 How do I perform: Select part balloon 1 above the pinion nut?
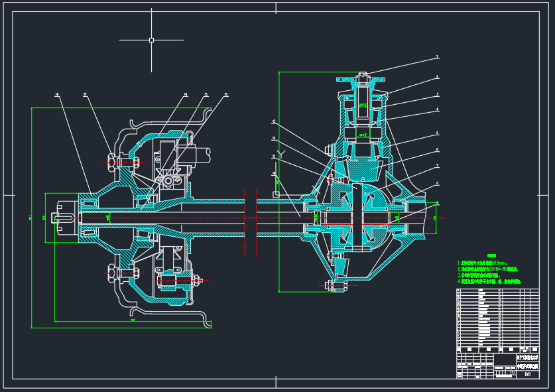[436, 56]
